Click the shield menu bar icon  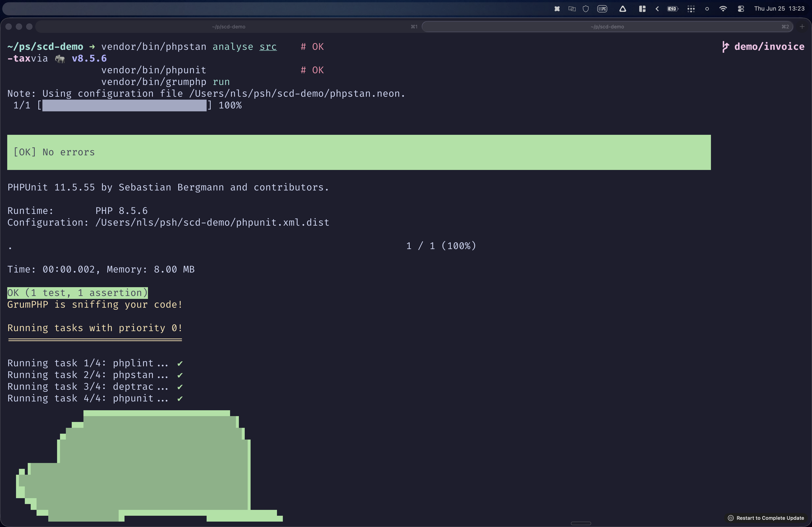tap(586, 9)
